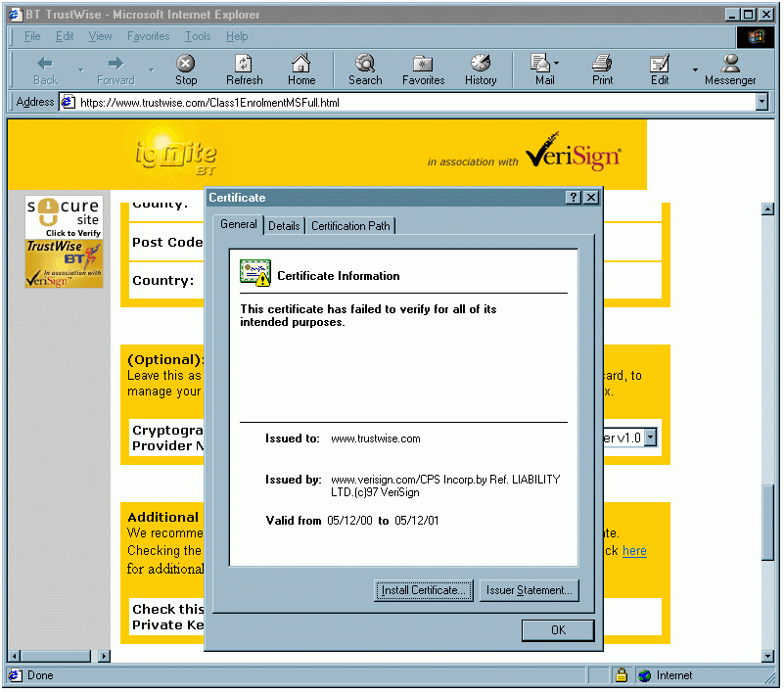
Task: Click the Windows logo throbber icon
Action: [756, 37]
